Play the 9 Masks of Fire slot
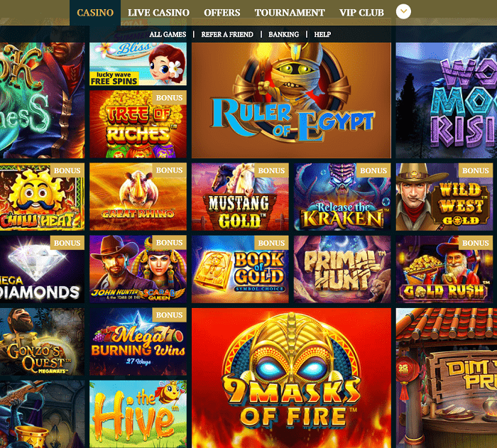This screenshot has height=448, width=497. click(x=291, y=378)
